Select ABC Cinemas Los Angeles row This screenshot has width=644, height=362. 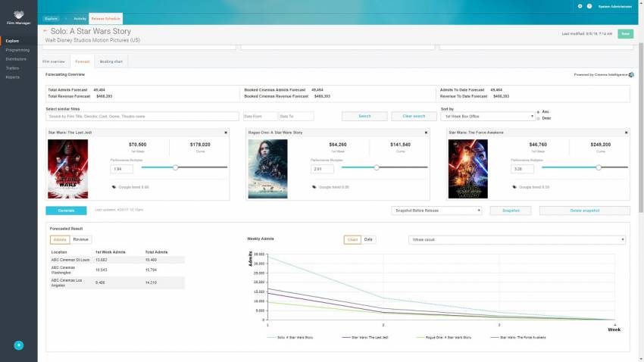click(117, 282)
